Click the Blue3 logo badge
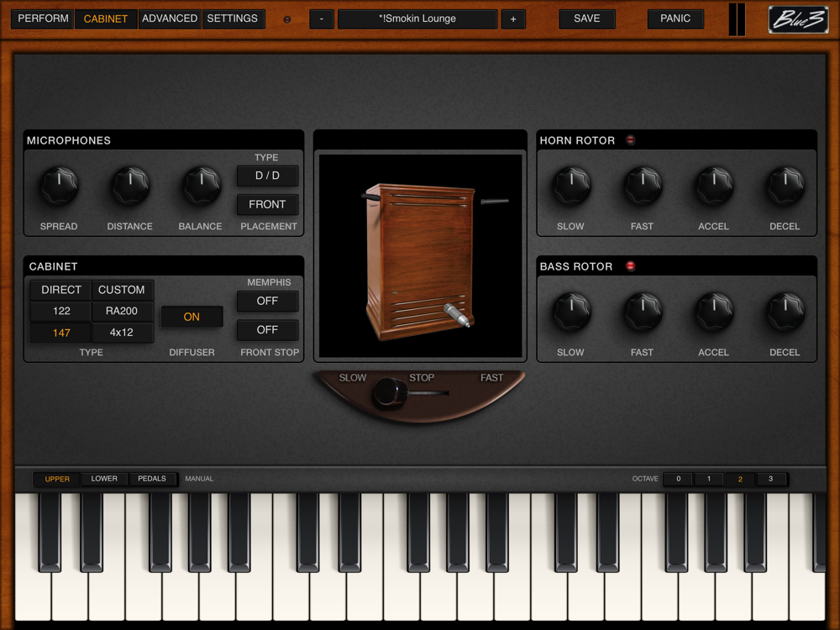Screen dimensions: 840x630 pos(798,19)
